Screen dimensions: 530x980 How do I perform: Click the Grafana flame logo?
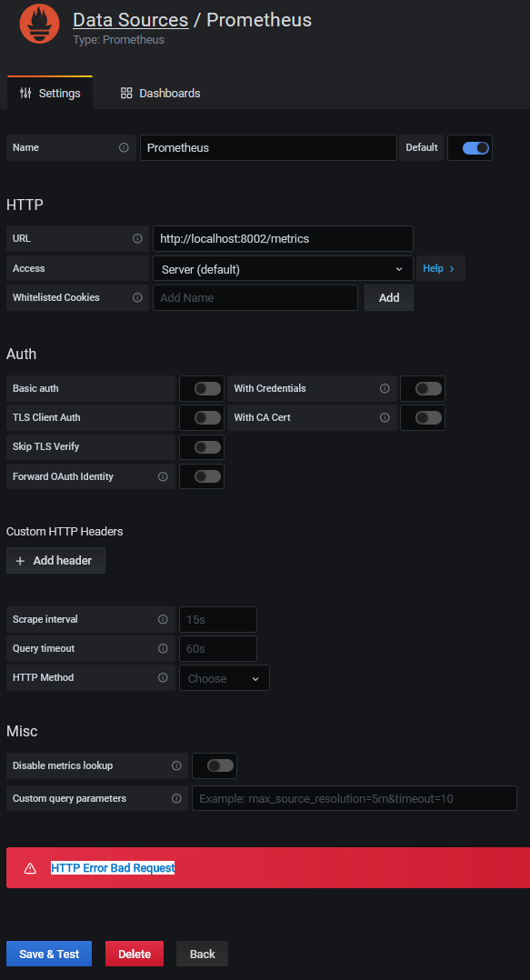tap(38, 23)
